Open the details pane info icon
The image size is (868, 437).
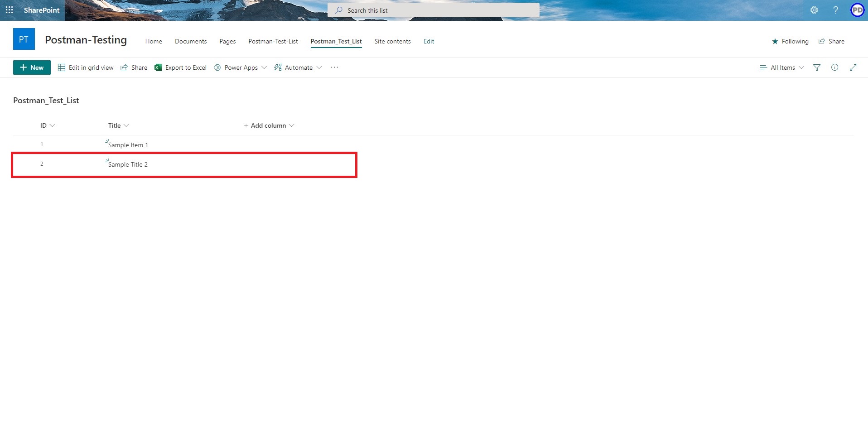pos(834,67)
